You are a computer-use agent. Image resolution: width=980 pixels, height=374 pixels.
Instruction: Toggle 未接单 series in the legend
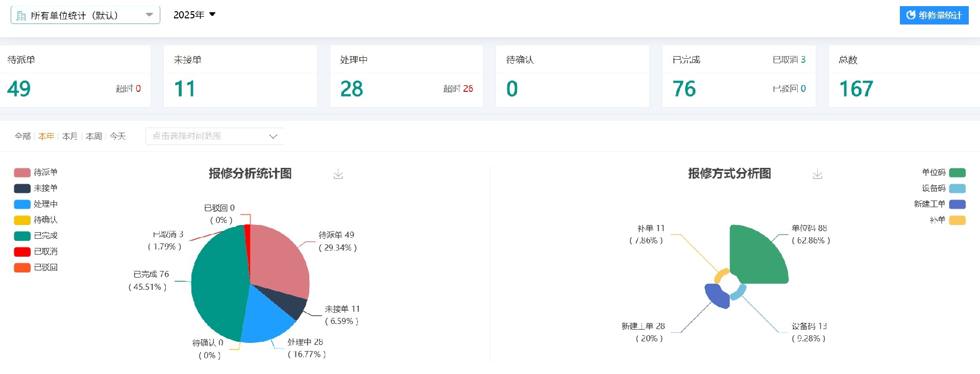[x=36, y=188]
